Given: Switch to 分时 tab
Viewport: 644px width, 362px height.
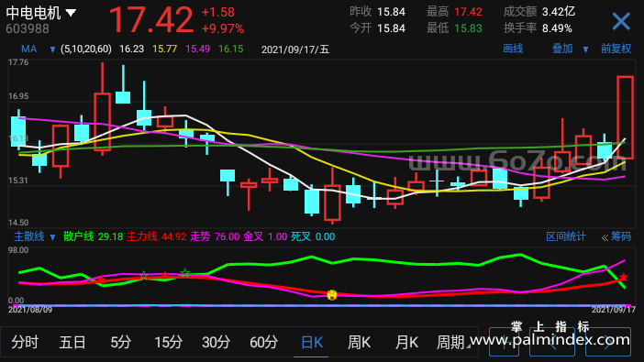Looking at the screenshot, I should (25, 342).
